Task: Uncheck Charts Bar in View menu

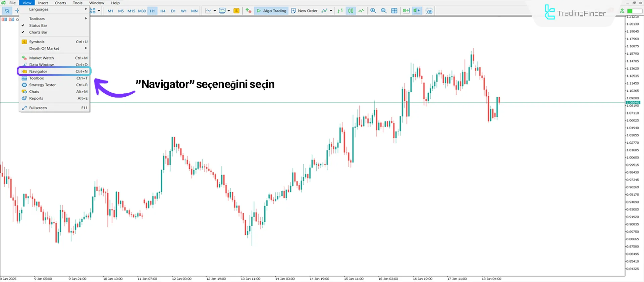Action: click(38, 32)
